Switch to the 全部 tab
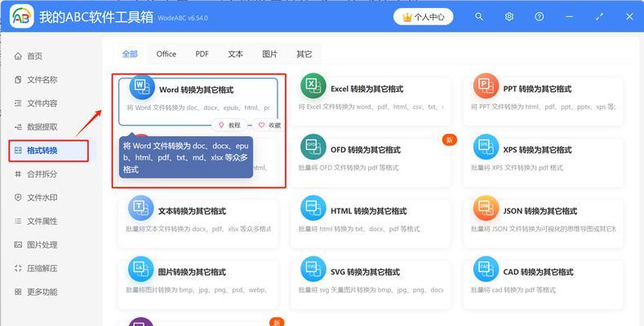This screenshot has height=326, width=644. pos(130,54)
